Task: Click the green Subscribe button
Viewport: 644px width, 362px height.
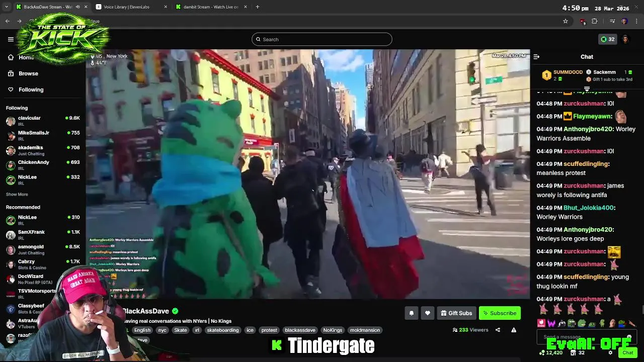Action: pos(500,313)
